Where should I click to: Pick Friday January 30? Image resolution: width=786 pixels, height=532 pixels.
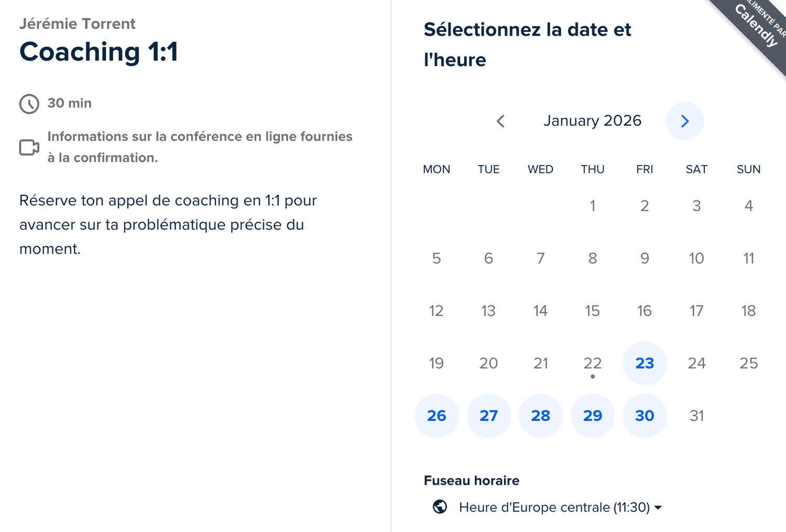click(645, 416)
